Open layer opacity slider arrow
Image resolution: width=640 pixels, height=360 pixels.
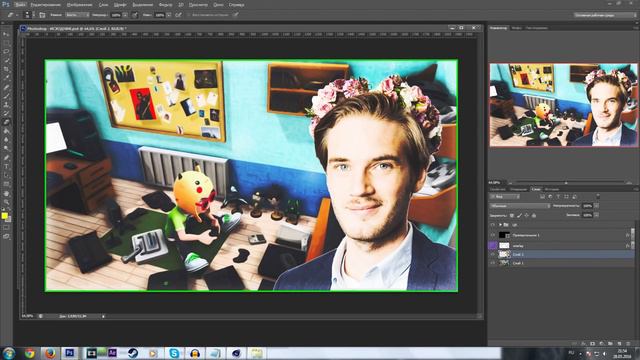point(596,206)
